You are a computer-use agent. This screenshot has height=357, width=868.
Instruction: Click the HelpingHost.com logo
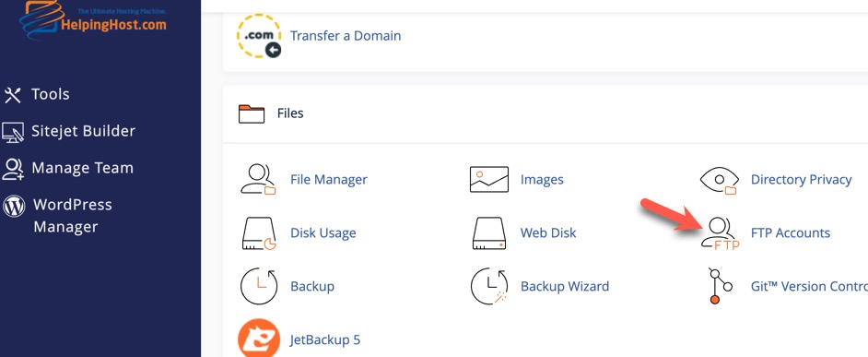92,19
